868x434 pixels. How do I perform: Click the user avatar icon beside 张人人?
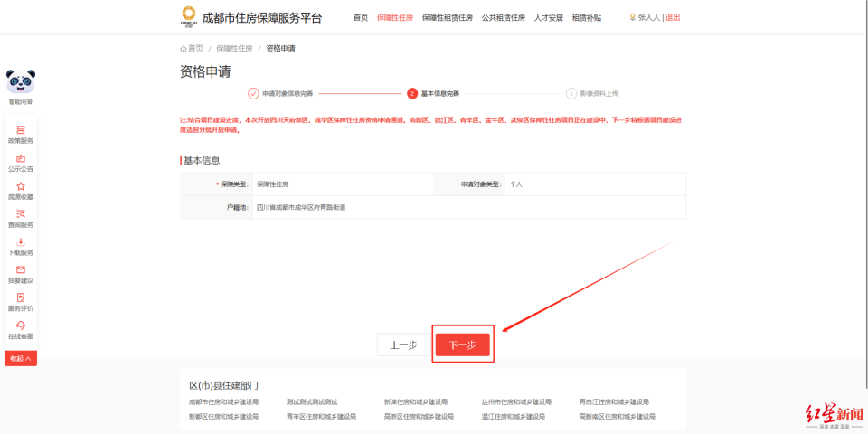point(633,17)
